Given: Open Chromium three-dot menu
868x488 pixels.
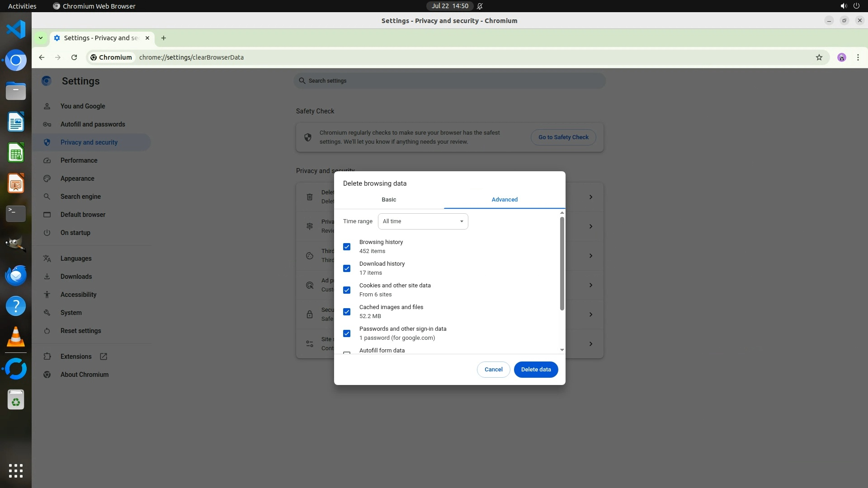Looking at the screenshot, I should pos(858,57).
